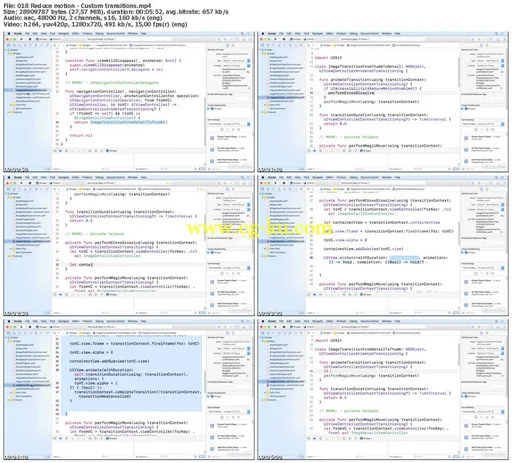Click Stop button in viewWillDisappear frame
512x463 pixels.
pyautogui.click(x=30, y=39)
